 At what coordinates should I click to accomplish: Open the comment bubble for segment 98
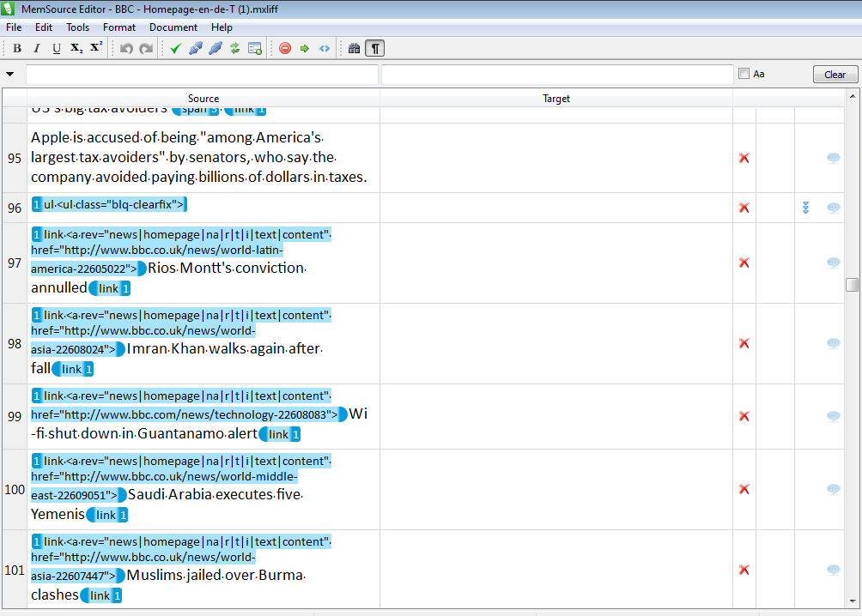click(834, 343)
